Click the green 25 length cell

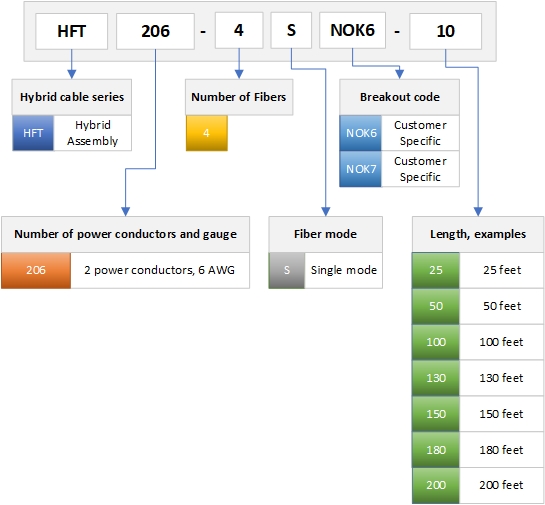pyautogui.click(x=436, y=270)
